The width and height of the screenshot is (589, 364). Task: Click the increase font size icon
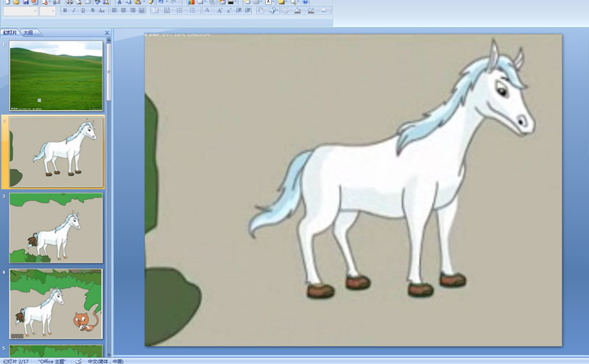point(219,10)
